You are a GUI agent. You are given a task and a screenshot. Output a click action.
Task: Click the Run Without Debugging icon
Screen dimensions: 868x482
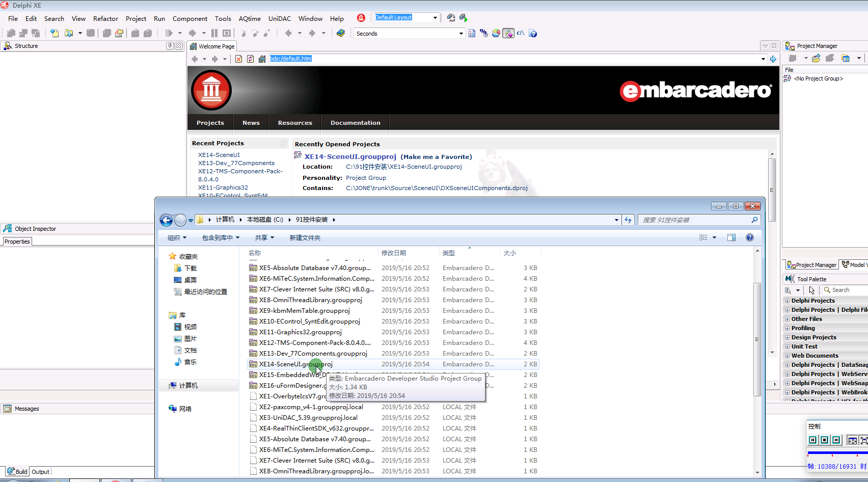(193, 33)
